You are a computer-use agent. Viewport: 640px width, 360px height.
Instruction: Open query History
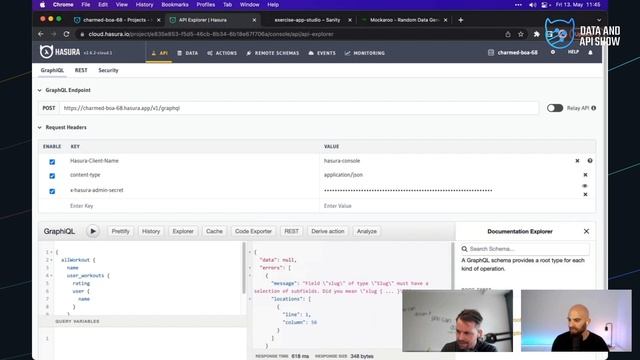pos(151,231)
